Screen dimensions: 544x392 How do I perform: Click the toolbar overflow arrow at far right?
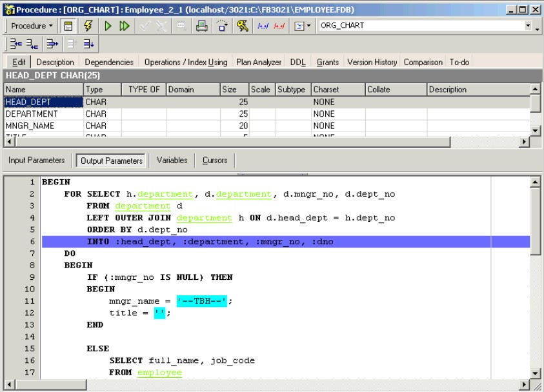538,29
